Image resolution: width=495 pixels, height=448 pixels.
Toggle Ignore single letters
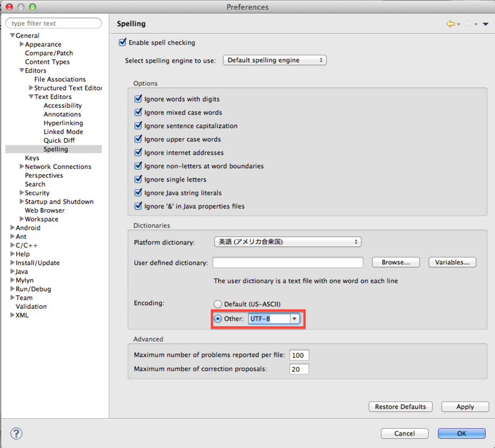(x=138, y=179)
